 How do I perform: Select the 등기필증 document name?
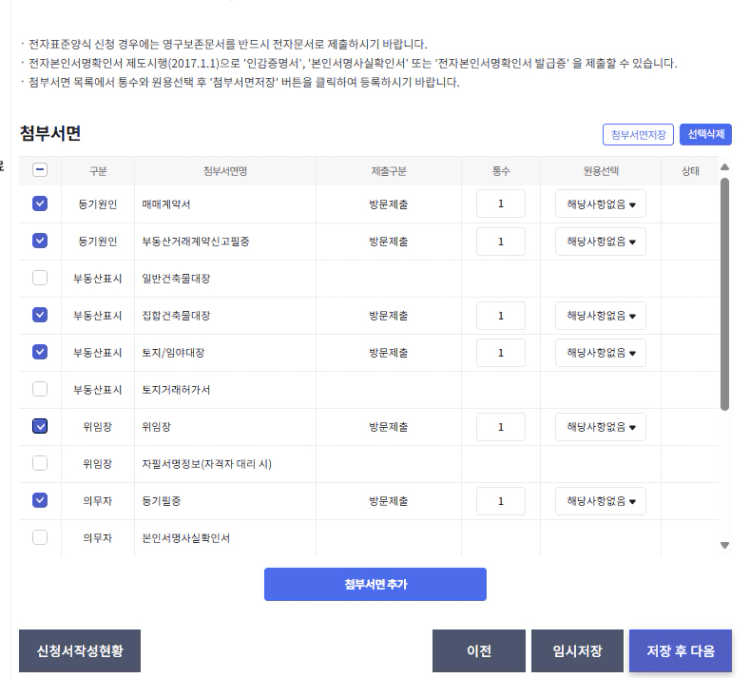(161, 501)
